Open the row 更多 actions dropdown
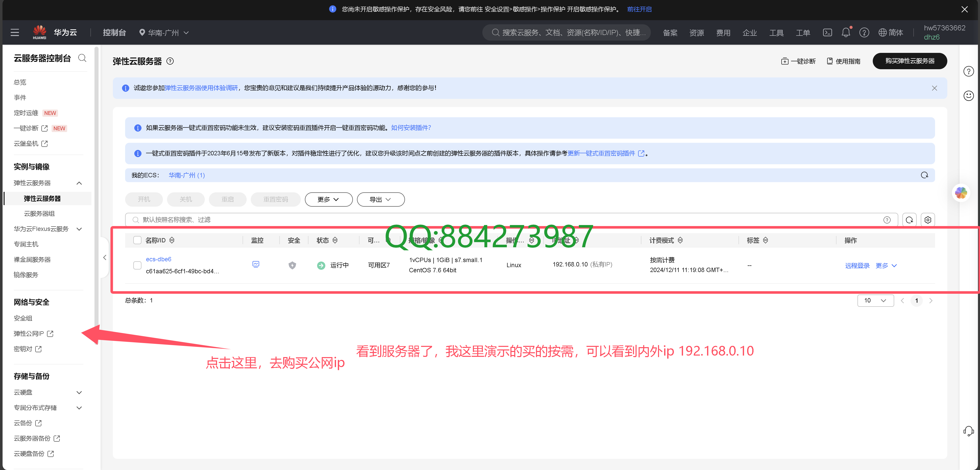Viewport: 980px width, 470px height. 886,266
